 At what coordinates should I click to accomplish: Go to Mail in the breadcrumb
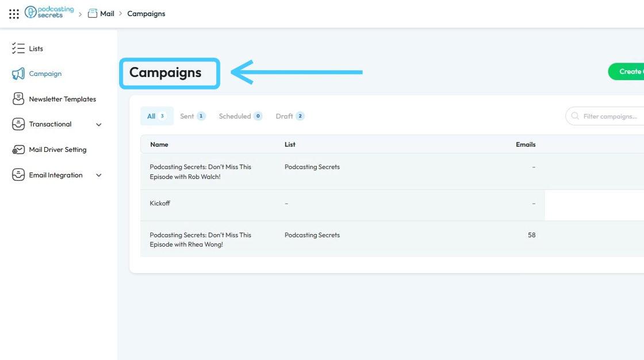tap(107, 14)
